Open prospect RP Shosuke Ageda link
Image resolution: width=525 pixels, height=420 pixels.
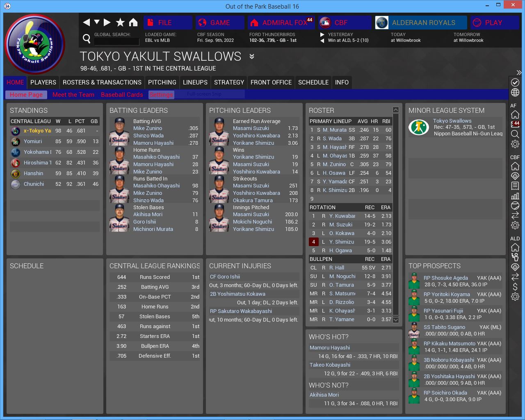(446, 278)
